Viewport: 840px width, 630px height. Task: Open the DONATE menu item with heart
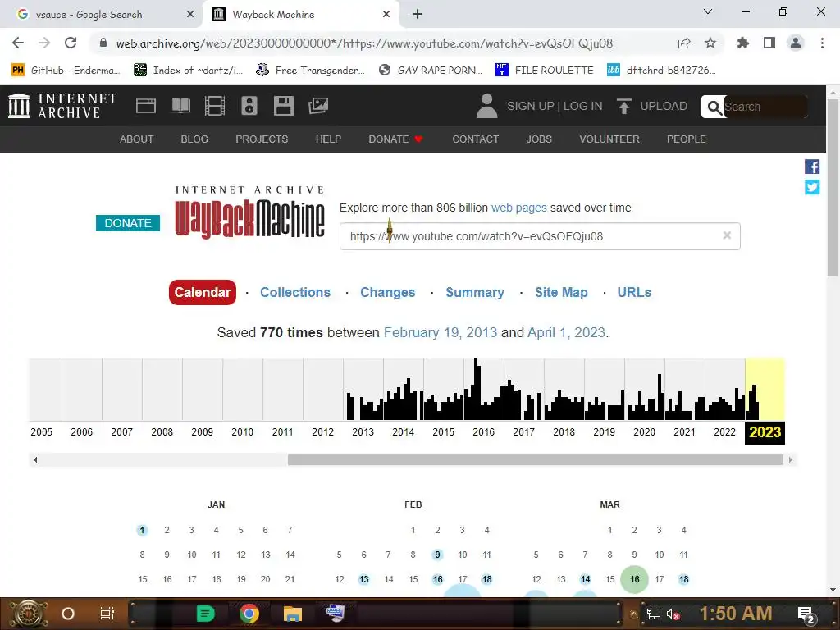tap(395, 139)
